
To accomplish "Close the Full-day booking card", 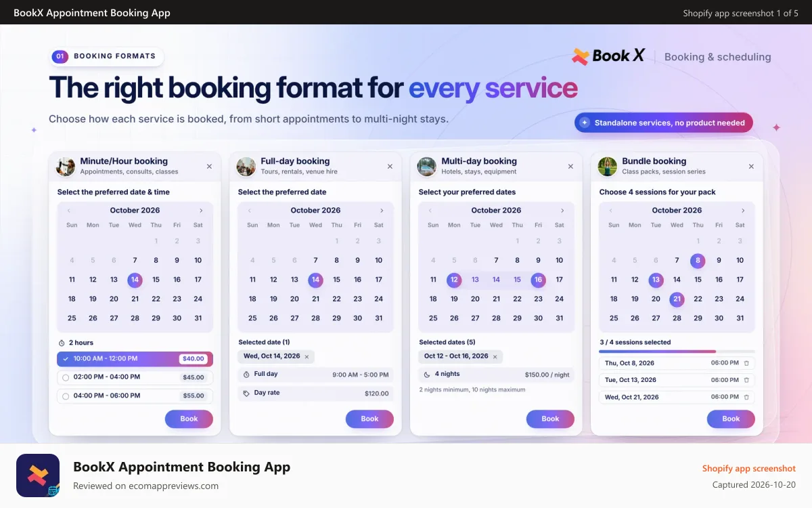I will [390, 167].
